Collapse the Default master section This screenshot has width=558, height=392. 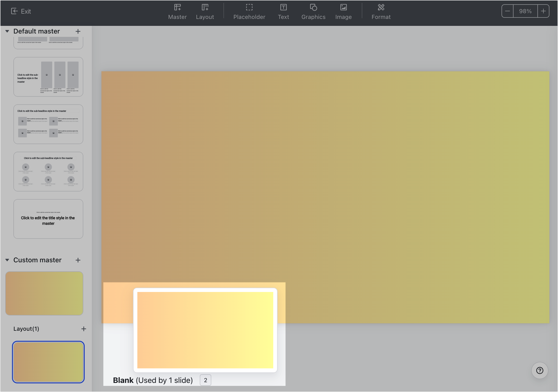(x=7, y=31)
